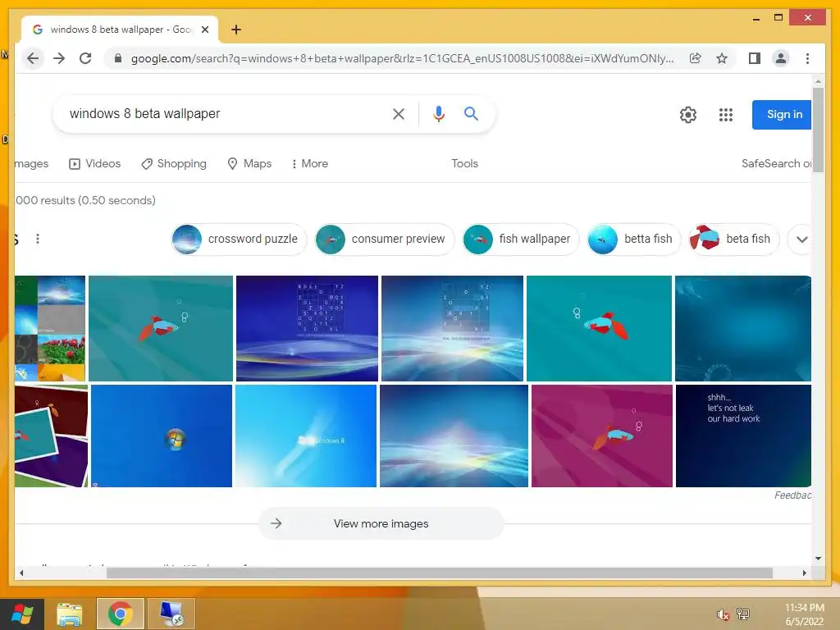Viewport: 840px width, 630px height.
Task: Filter images by consumer preview chip
Action: click(x=385, y=239)
